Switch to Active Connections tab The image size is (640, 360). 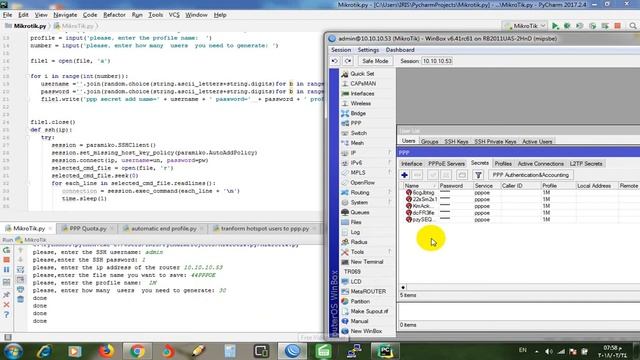(x=540, y=164)
